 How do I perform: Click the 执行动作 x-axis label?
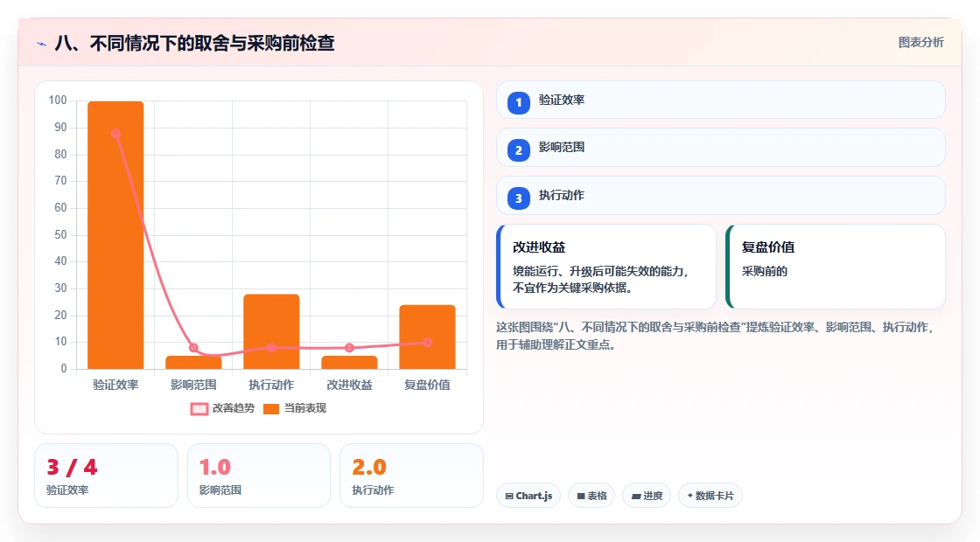click(271, 386)
